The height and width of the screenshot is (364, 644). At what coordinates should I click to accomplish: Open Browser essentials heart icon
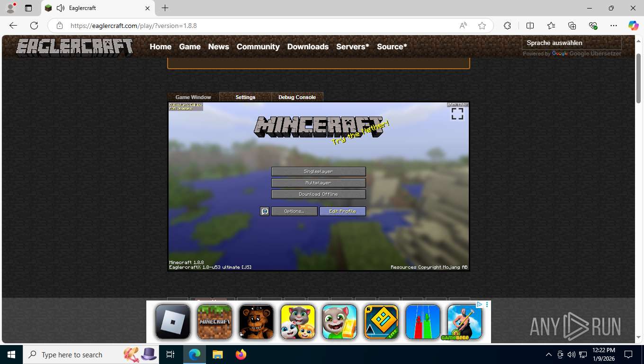tap(593, 26)
